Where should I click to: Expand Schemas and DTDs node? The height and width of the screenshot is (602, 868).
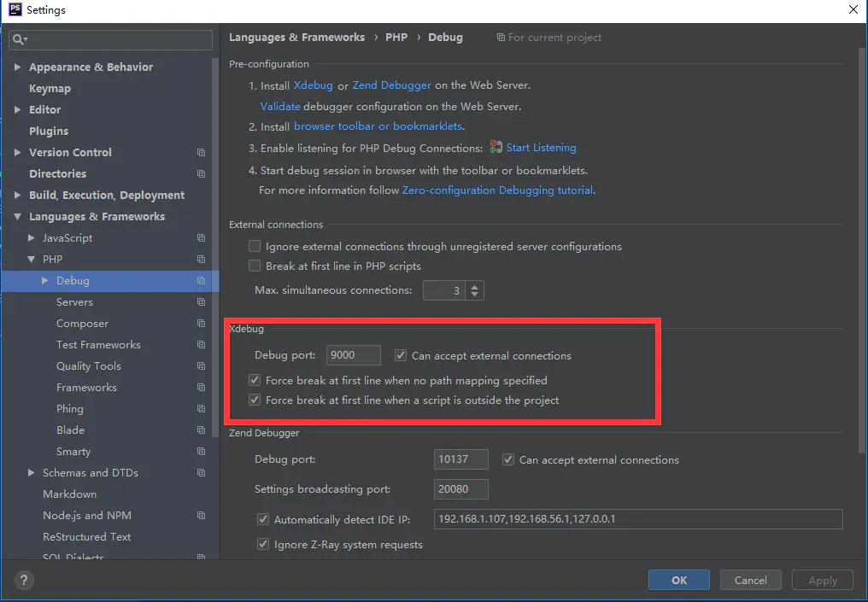(x=31, y=473)
